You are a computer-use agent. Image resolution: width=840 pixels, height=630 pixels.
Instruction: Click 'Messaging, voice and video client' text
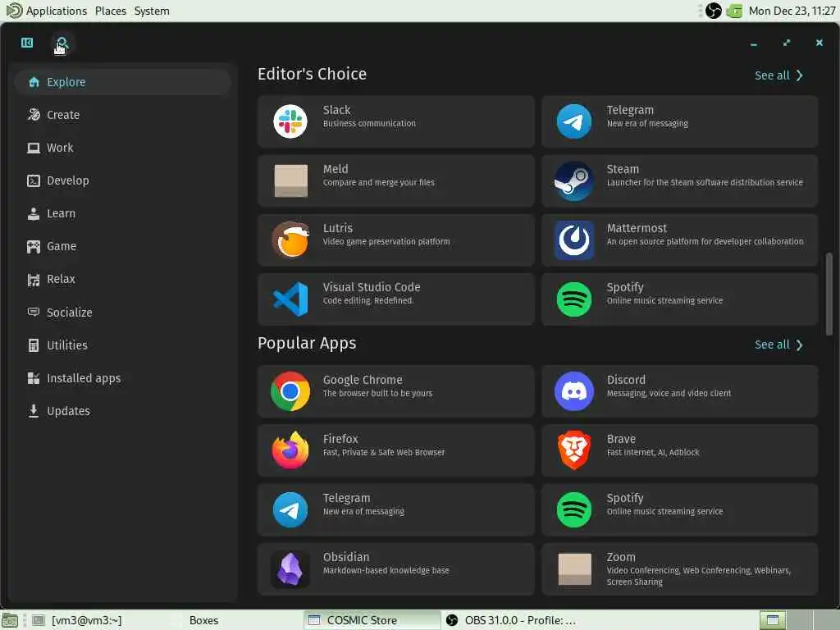669,393
